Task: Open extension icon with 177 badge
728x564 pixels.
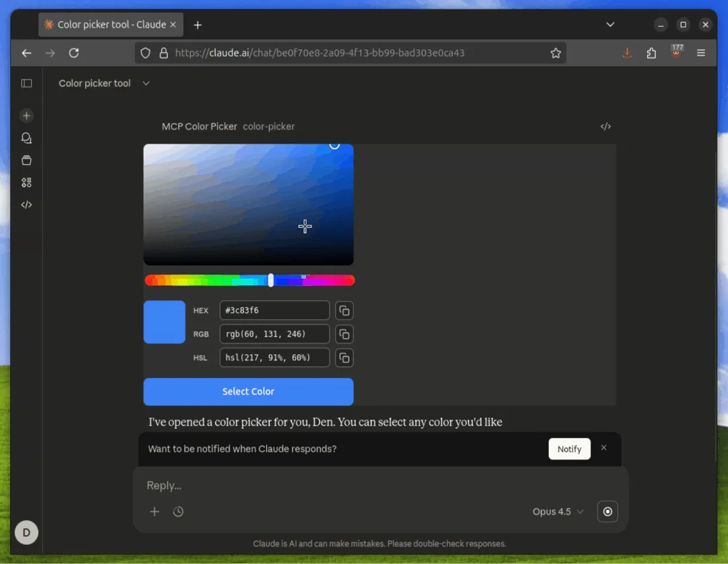Action: 677,51
